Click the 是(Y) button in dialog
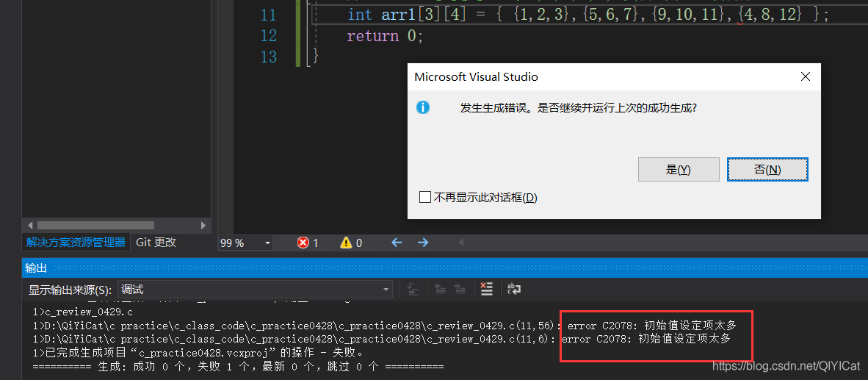The width and height of the screenshot is (868, 380). pos(679,170)
